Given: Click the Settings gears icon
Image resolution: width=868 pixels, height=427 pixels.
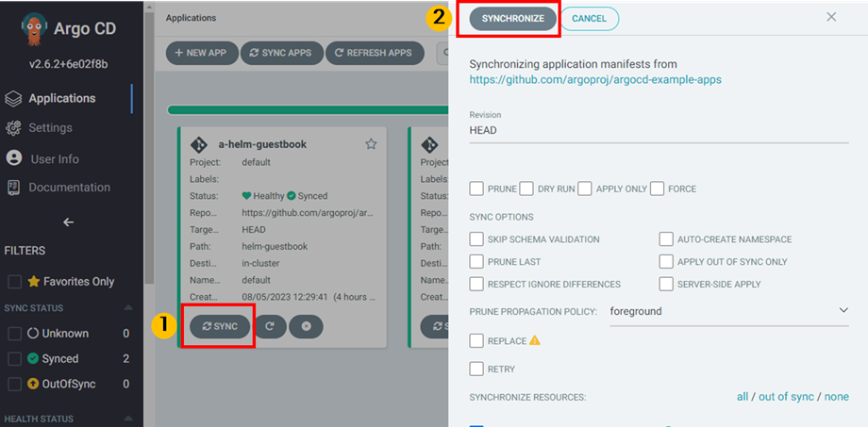Looking at the screenshot, I should [x=13, y=128].
